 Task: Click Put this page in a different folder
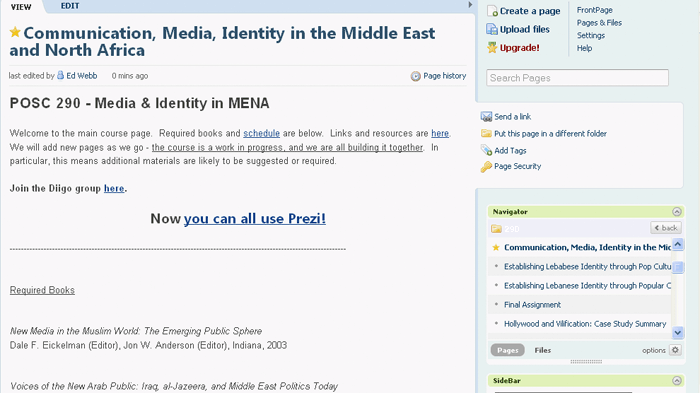550,134
